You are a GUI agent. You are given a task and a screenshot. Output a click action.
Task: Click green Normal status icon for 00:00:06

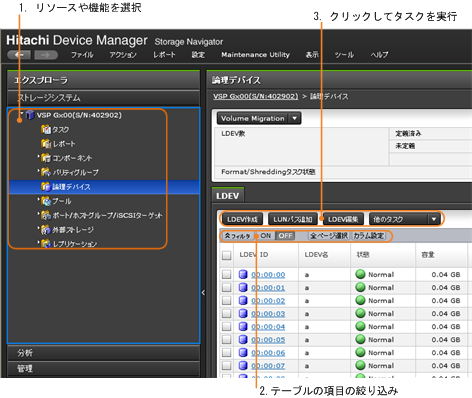(360, 352)
